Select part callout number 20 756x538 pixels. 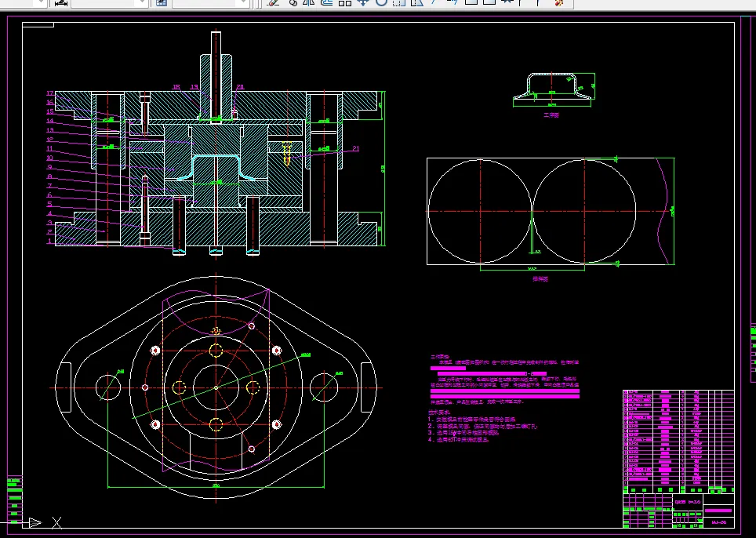point(240,87)
